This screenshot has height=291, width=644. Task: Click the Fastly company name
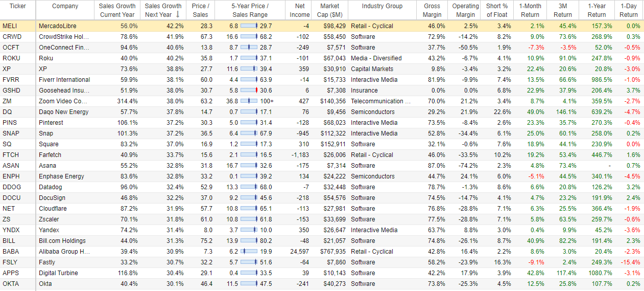tap(47, 262)
